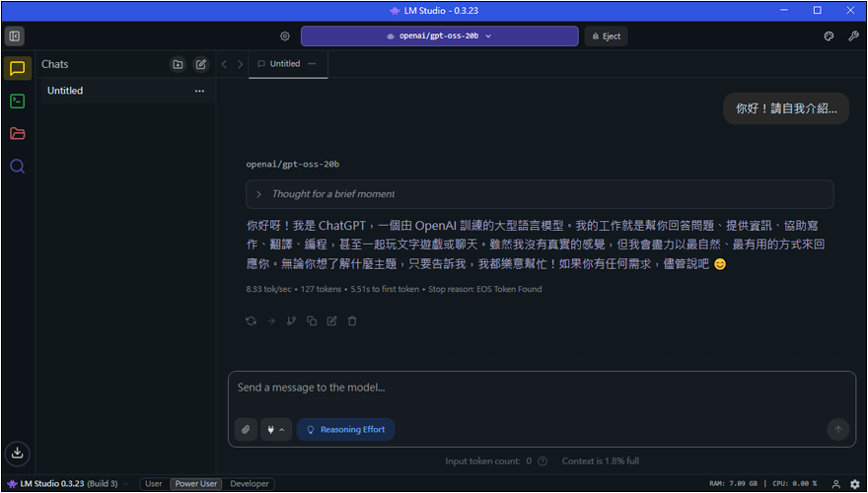Open the Developer terminal sidebar icon
The image size is (868, 493).
[x=17, y=102]
